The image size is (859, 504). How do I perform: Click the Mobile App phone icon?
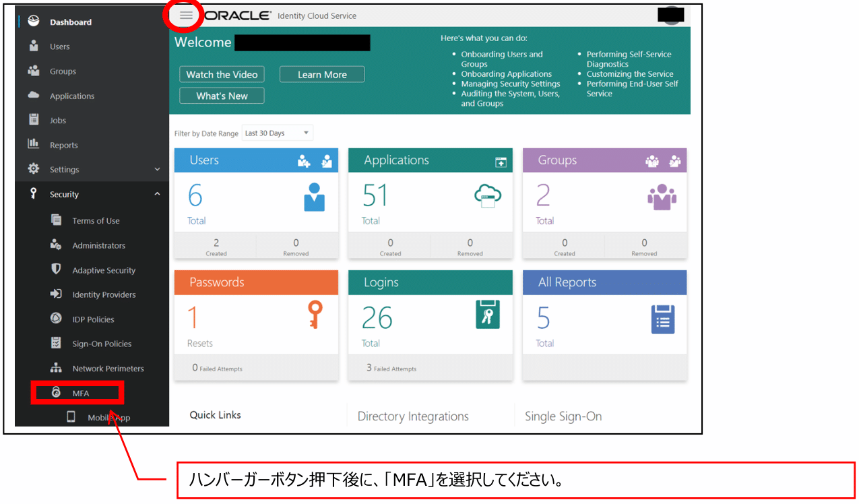[x=71, y=417]
